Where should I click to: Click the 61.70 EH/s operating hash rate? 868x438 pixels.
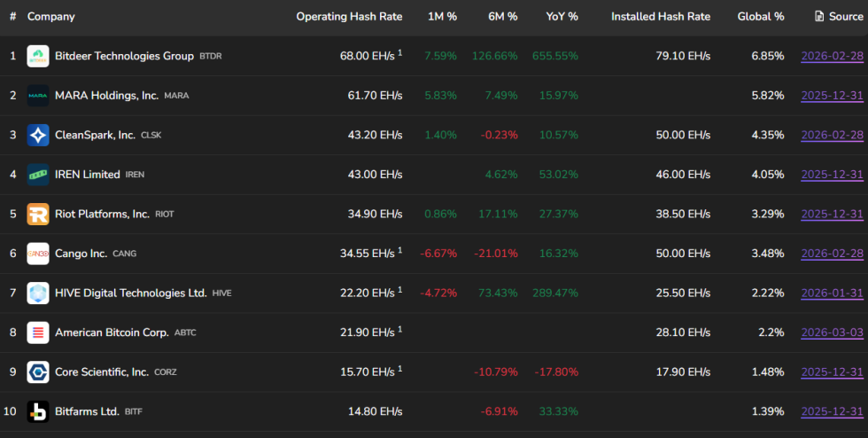[x=375, y=96]
